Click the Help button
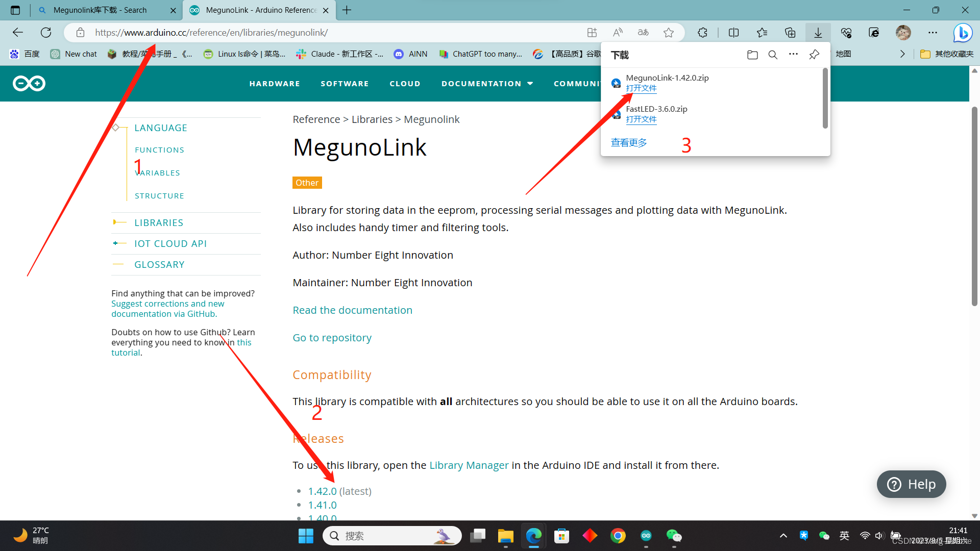 click(911, 484)
